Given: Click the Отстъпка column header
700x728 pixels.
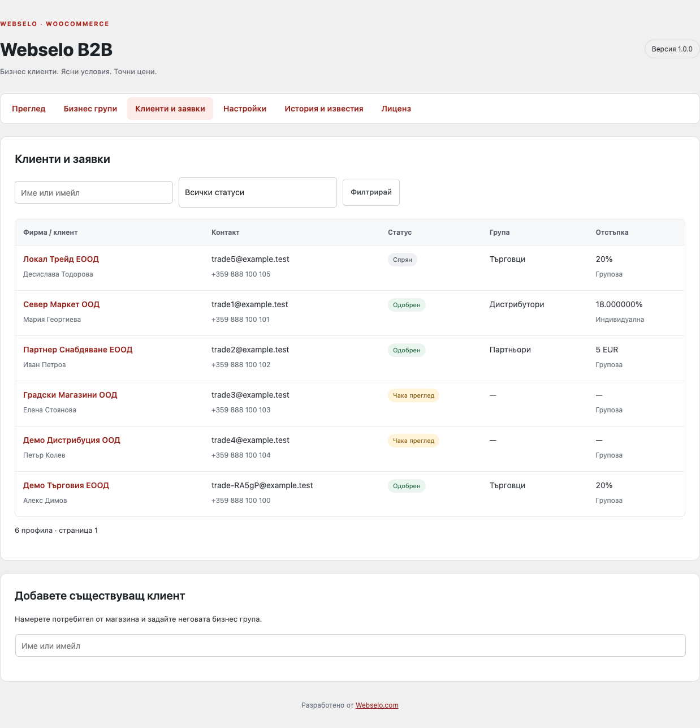Looking at the screenshot, I should click(612, 232).
